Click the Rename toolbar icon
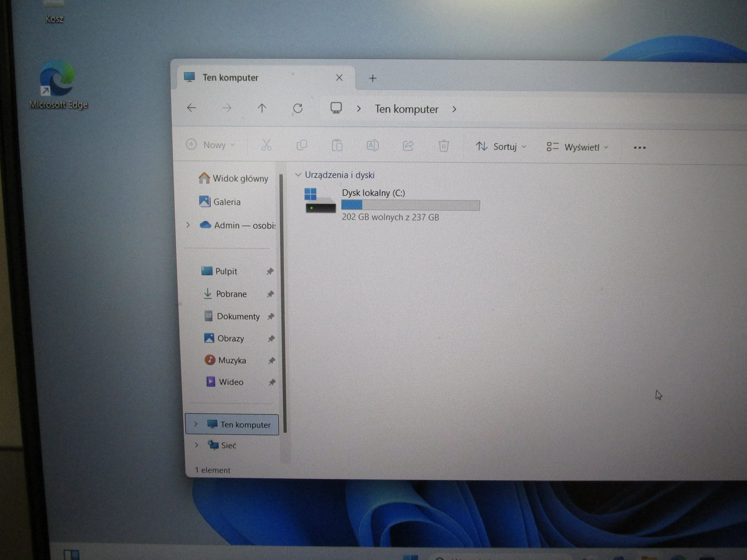Image resolution: width=747 pixels, height=560 pixels. click(373, 146)
